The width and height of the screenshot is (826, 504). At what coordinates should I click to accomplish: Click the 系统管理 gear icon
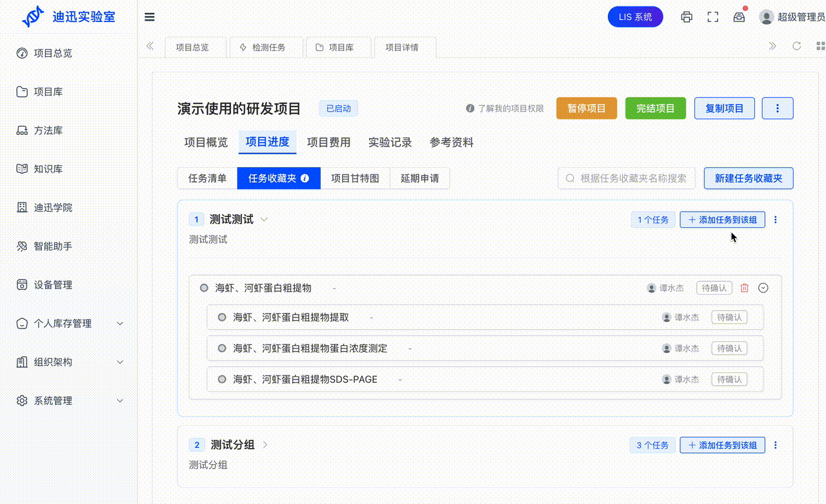[22, 401]
